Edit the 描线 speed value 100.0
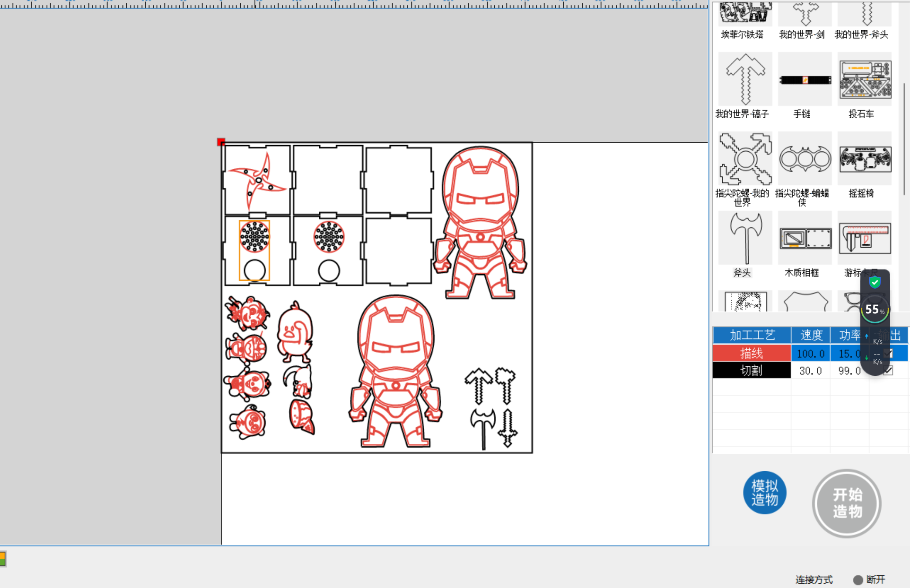The width and height of the screenshot is (910, 588). coord(810,354)
